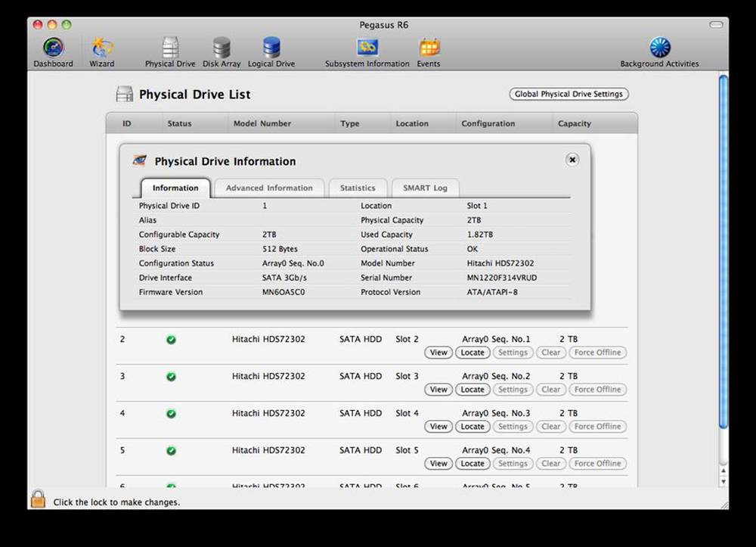The height and width of the screenshot is (547, 756).
Task: Open Settings for Slot 2 drive
Action: pyautogui.click(x=513, y=353)
